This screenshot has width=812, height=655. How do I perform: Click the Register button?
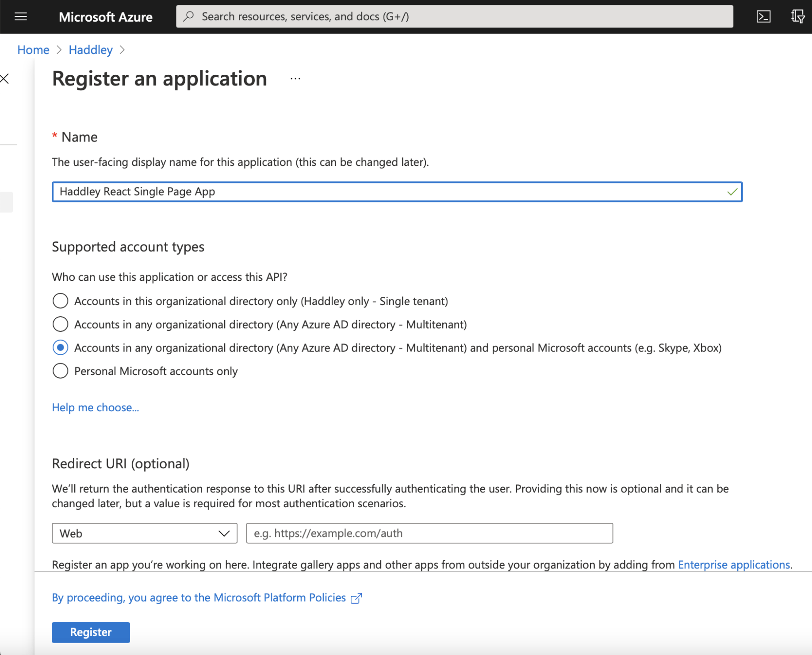[91, 632]
